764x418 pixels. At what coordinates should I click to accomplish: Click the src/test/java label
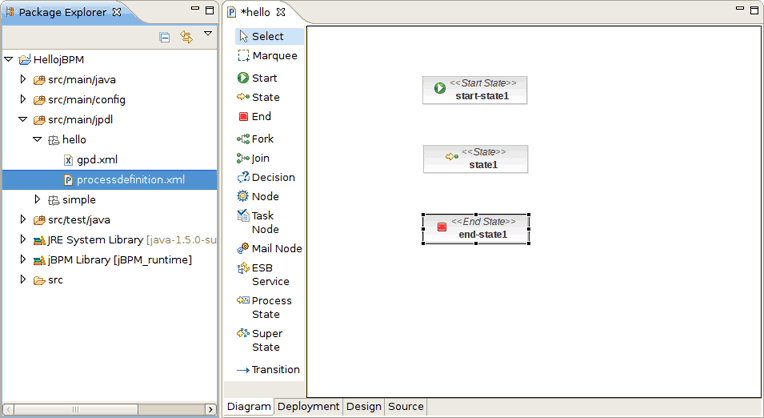pos(79,220)
